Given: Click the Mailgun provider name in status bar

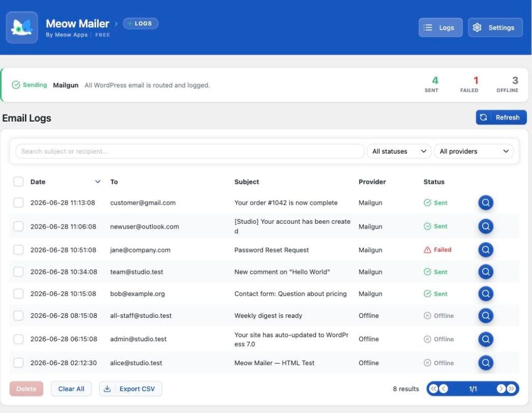Looking at the screenshot, I should coord(66,85).
